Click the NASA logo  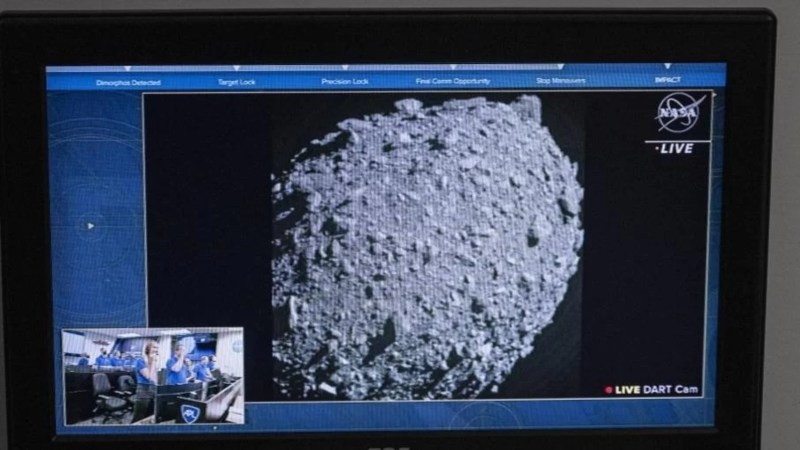[681, 113]
